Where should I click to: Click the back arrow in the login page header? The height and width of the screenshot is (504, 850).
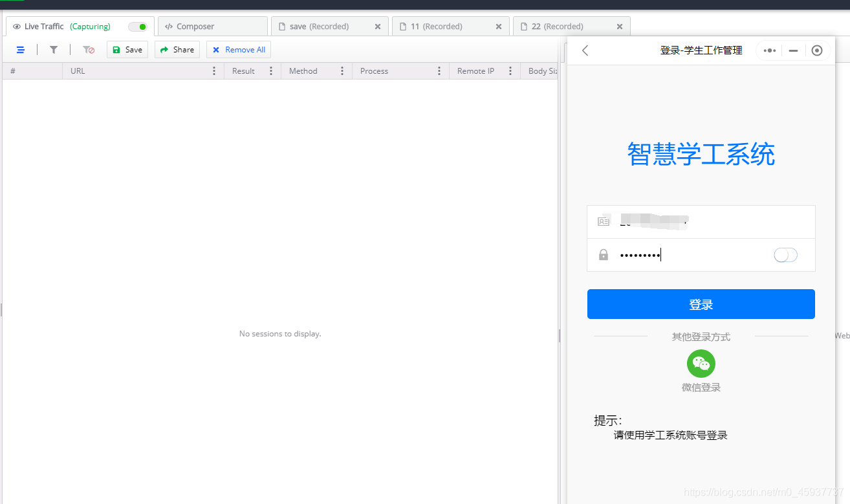(x=585, y=50)
